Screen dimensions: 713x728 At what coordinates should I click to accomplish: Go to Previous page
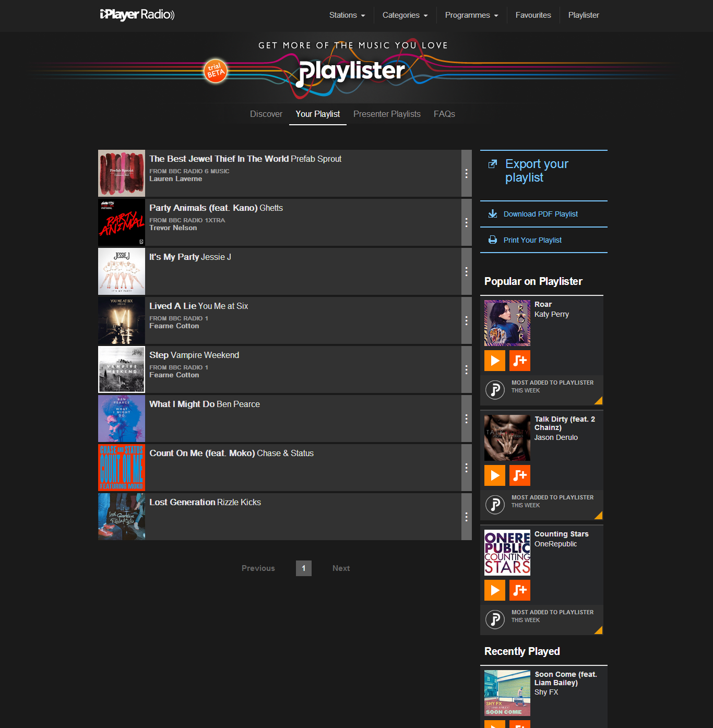point(258,568)
